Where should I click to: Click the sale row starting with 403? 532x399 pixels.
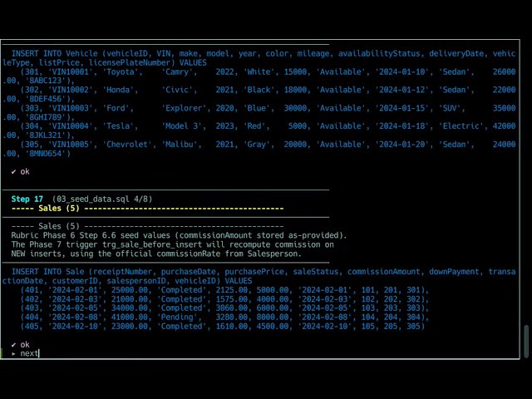click(x=224, y=308)
